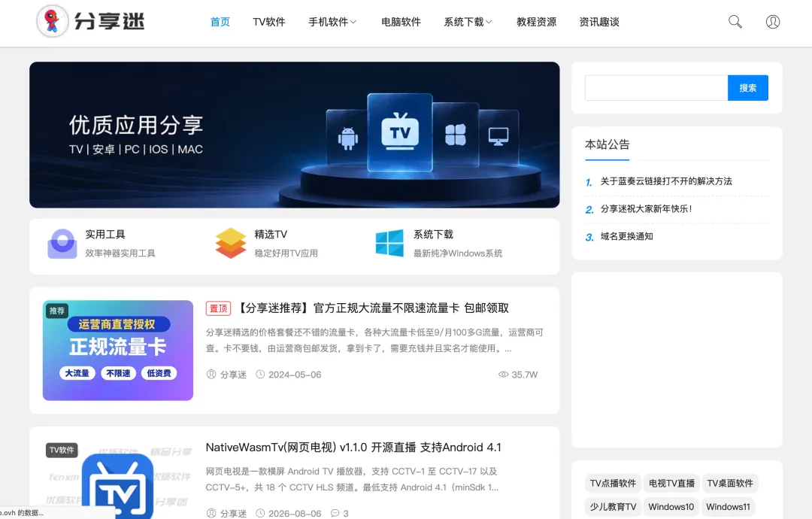
Task: Open the 电脑软件 nav item
Action: (x=401, y=22)
